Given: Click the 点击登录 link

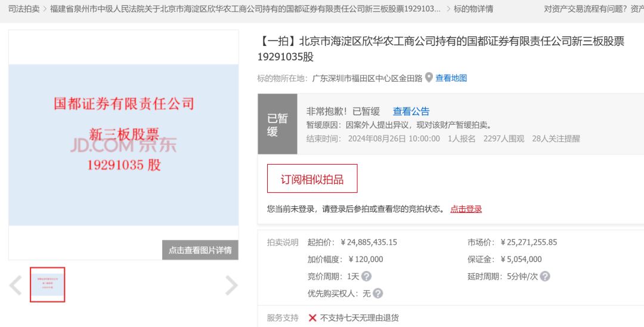Looking at the screenshot, I should [x=466, y=209].
